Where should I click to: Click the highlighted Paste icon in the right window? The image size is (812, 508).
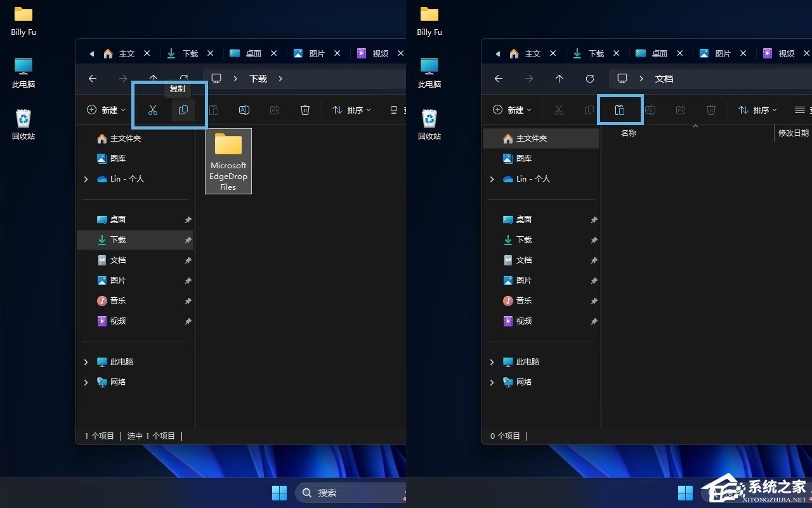[620, 110]
